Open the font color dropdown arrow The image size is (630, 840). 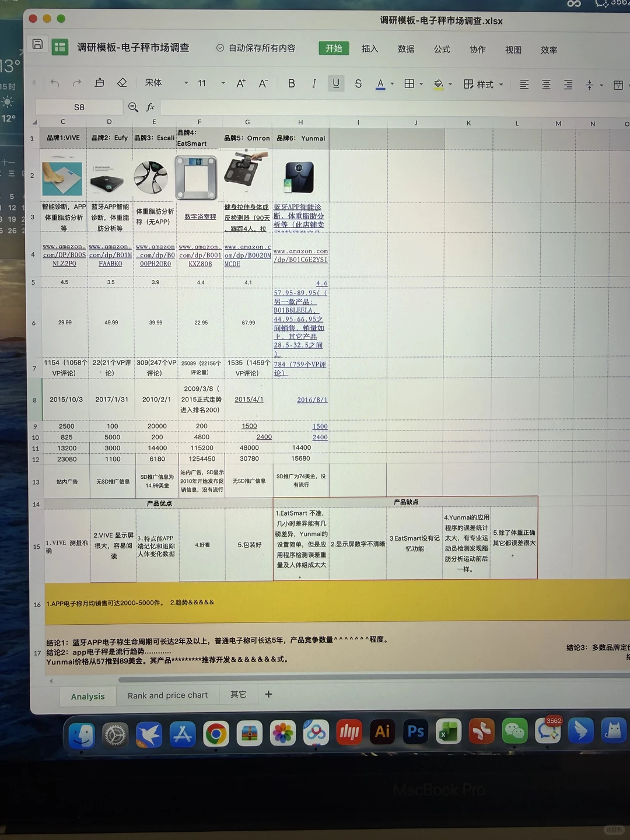[392, 84]
